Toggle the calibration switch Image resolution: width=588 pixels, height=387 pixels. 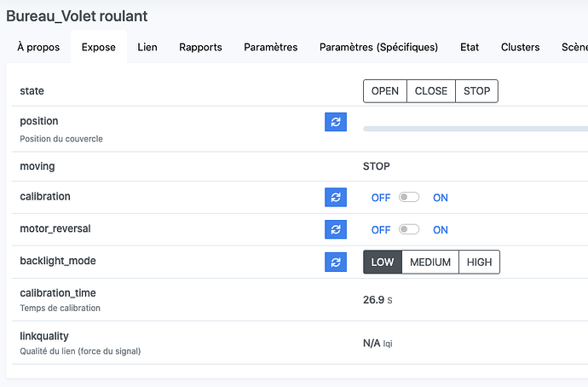[410, 198]
